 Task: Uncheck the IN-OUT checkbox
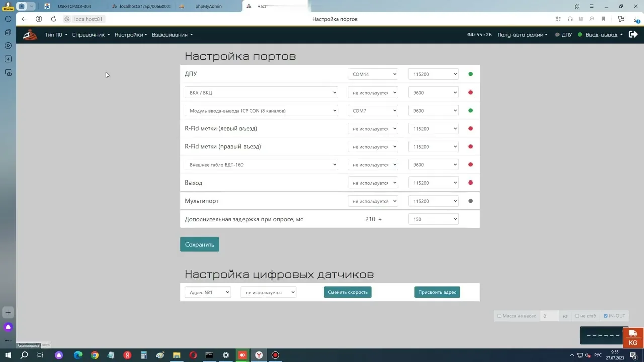point(606,316)
